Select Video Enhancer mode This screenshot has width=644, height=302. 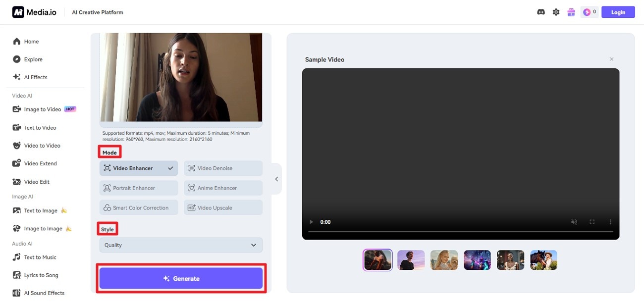(139, 168)
